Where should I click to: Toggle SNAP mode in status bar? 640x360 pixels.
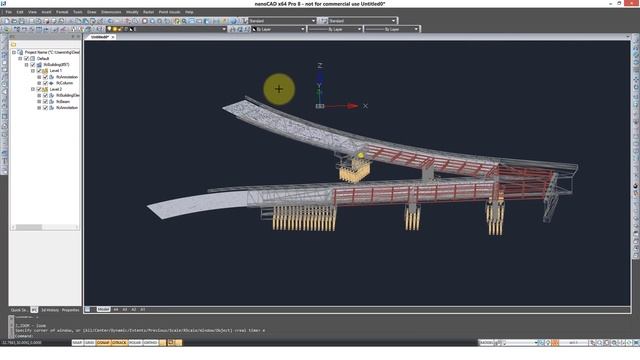pyautogui.click(x=77, y=343)
